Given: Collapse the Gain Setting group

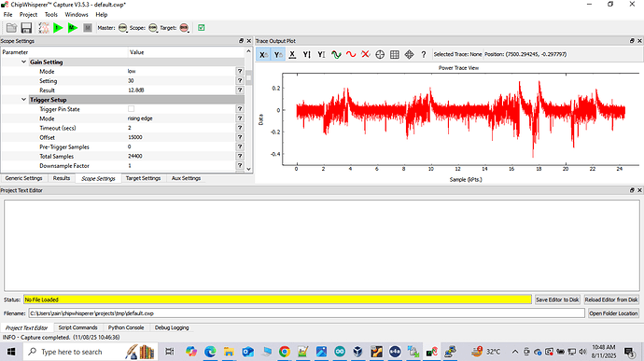Looking at the screenshot, I should pyautogui.click(x=24, y=62).
